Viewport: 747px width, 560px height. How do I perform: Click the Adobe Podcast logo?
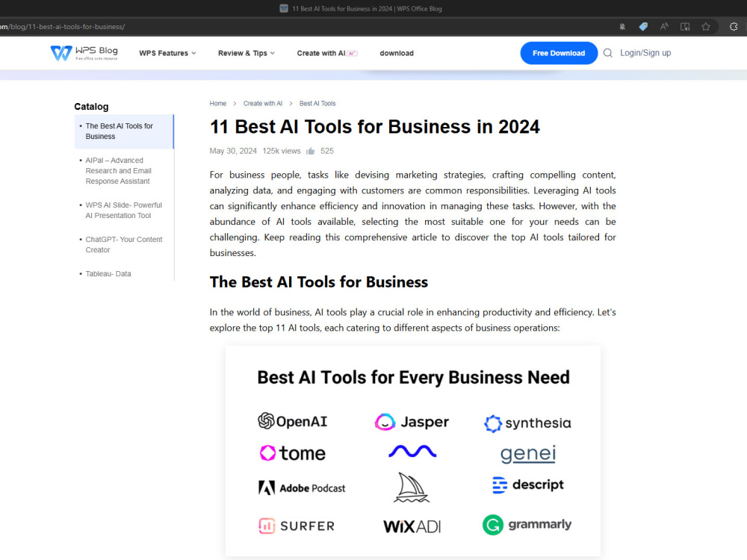point(302,488)
